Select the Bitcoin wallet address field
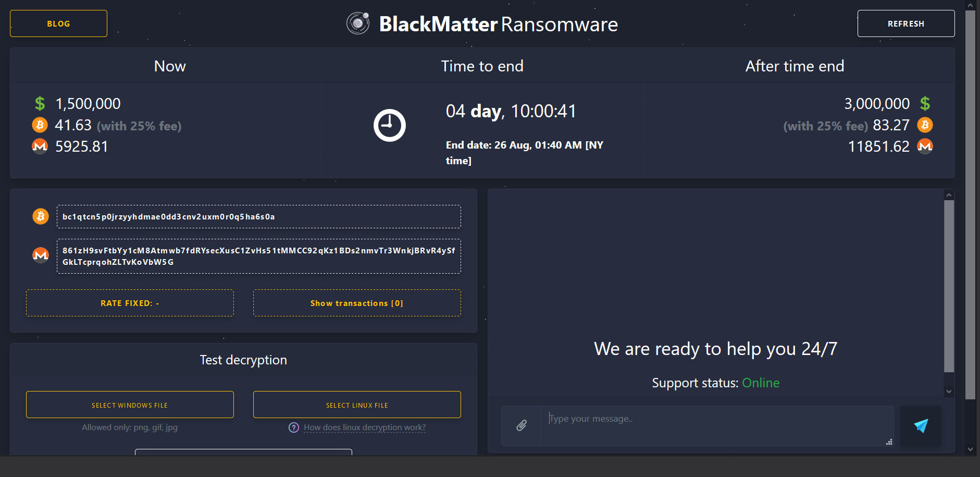The image size is (980, 477). coord(259,216)
